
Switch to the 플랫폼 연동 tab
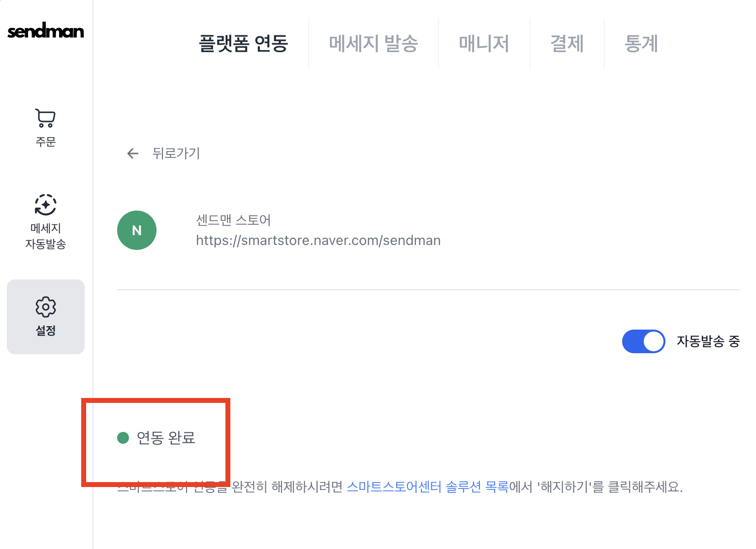point(243,43)
